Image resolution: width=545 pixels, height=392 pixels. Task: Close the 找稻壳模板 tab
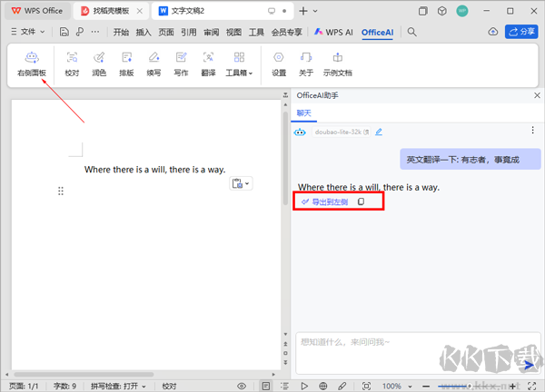(139, 11)
